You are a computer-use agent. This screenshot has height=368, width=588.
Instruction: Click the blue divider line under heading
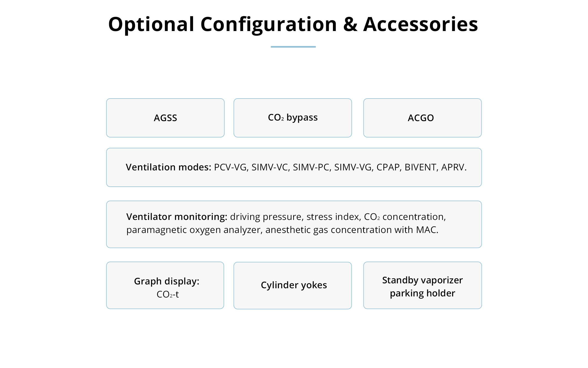tap(293, 47)
